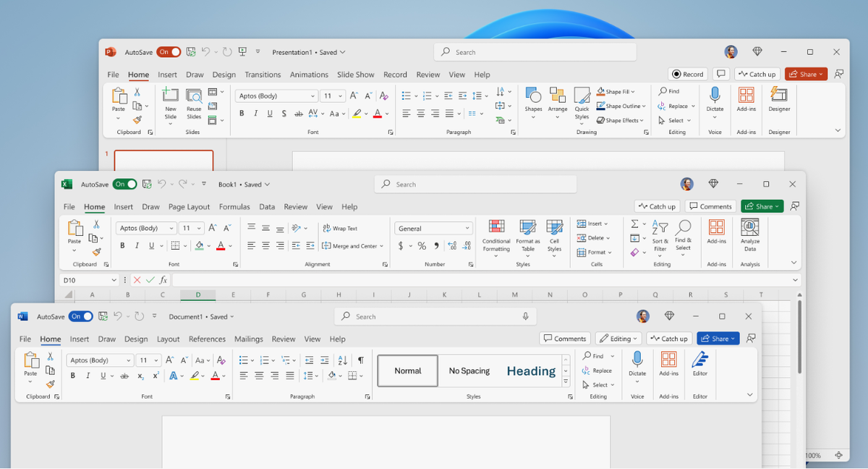Click the insert function fx button in Excel

pyautogui.click(x=163, y=280)
